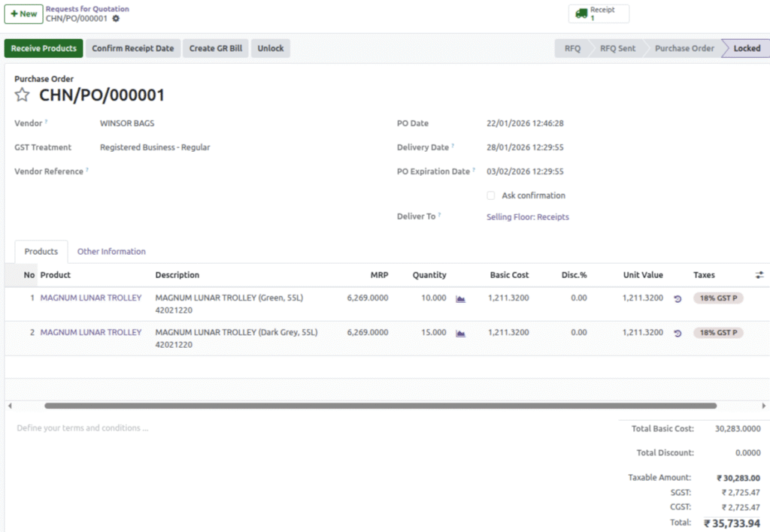Unlock the purchase order
Viewport: 770px width, 532px height.
[x=270, y=48]
